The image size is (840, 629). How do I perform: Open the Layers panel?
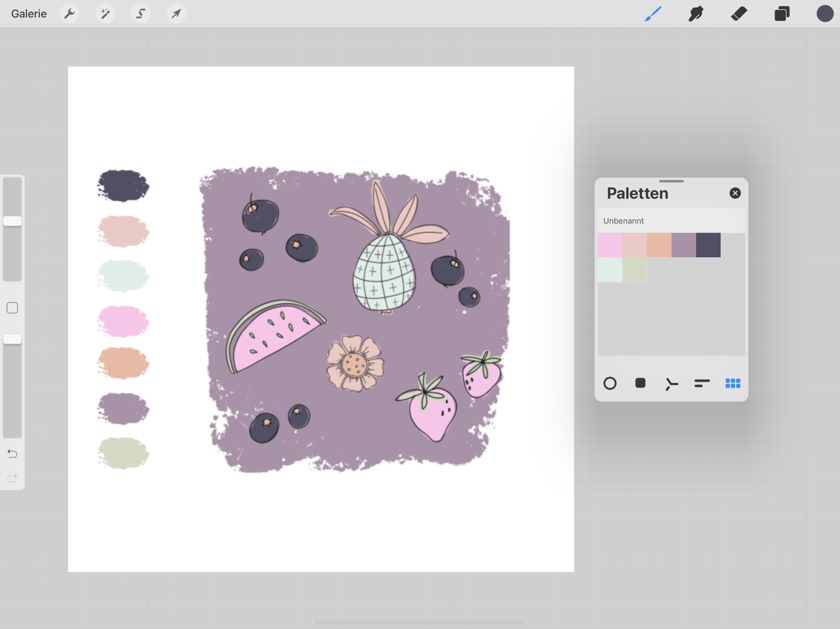click(782, 14)
